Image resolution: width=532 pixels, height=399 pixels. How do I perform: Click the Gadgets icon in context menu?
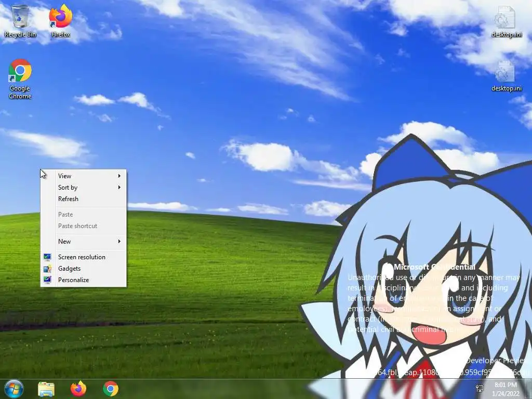(47, 269)
